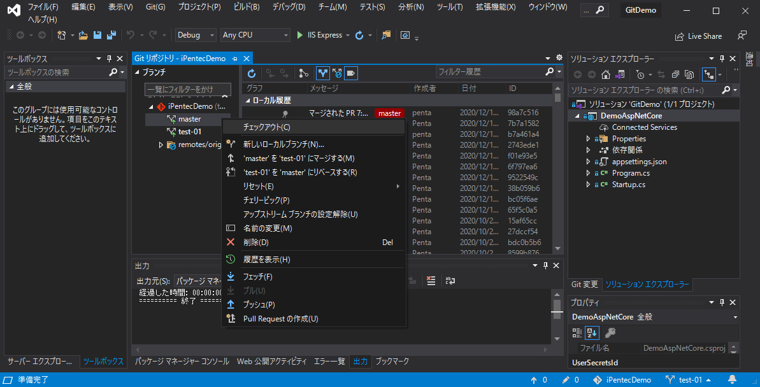Viewport: 760px width, 387px height.
Task: Switch to the Git 変更 tab
Action: click(x=584, y=284)
